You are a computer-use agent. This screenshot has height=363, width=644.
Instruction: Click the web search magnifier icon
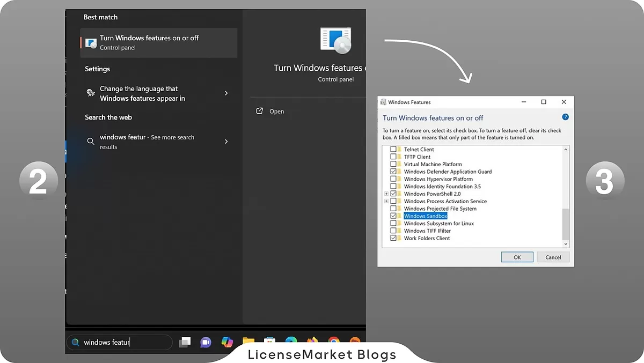[x=91, y=142]
